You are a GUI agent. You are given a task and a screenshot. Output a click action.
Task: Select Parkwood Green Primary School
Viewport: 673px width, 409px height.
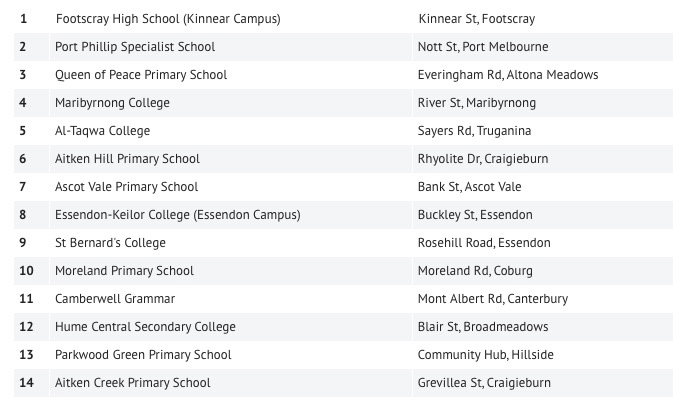(x=143, y=355)
